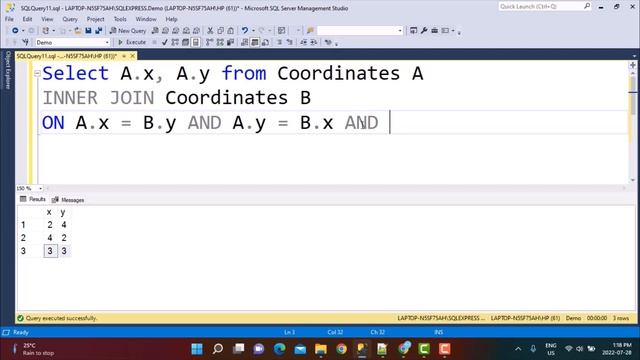Click the Decrease Indent icon

pyautogui.click(x=303, y=42)
